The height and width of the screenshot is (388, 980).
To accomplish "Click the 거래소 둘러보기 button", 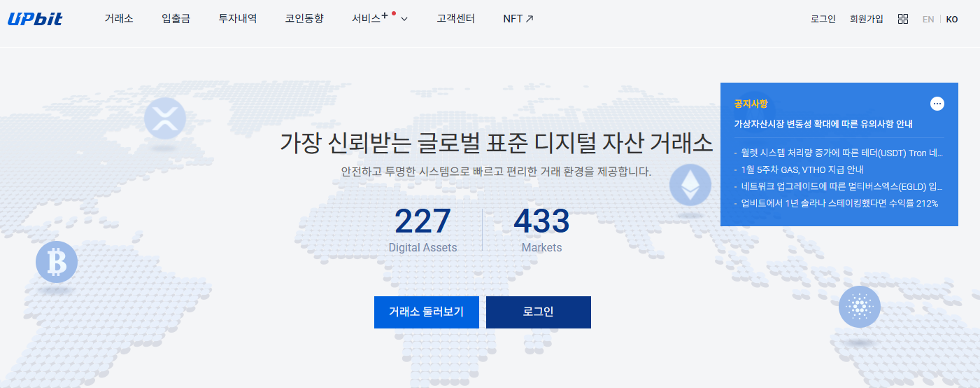I will click(427, 312).
